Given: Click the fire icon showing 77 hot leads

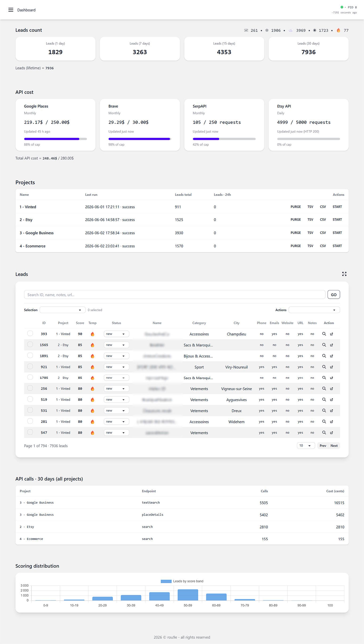Looking at the screenshot, I should [x=338, y=30].
